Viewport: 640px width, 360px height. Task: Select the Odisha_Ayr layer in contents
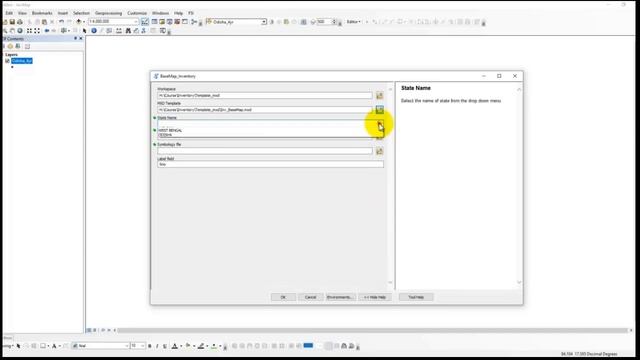pos(22,61)
